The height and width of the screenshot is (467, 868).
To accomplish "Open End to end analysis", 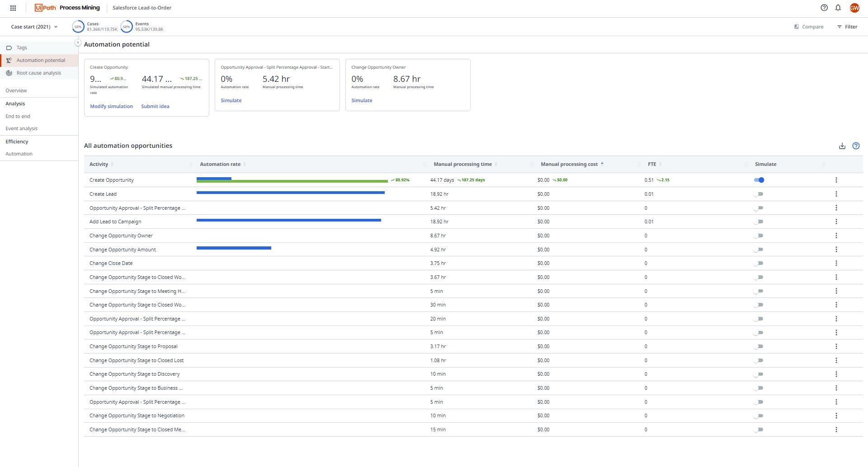I will point(18,116).
